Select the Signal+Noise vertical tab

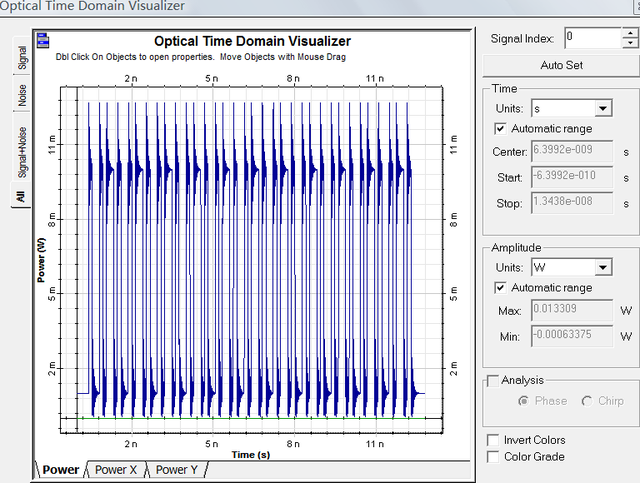[22, 151]
